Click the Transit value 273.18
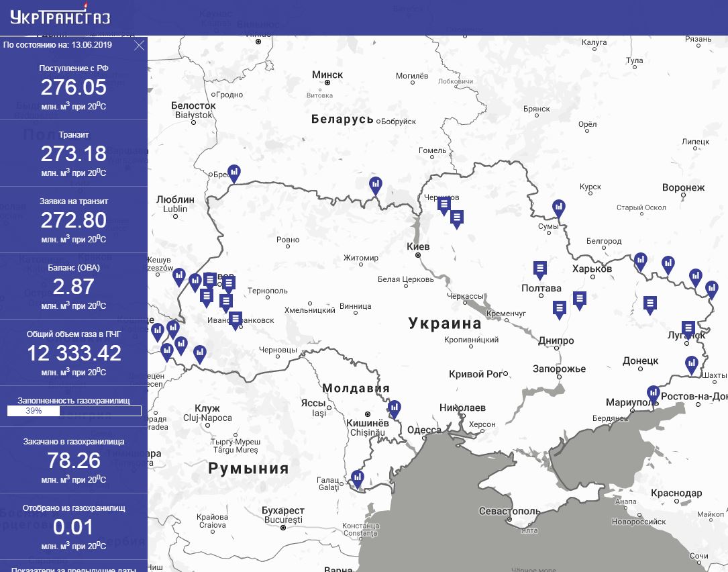The image size is (728, 572). [x=74, y=154]
